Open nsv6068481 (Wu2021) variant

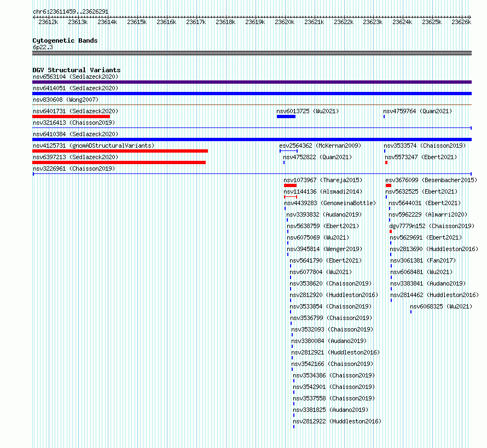[421, 272]
